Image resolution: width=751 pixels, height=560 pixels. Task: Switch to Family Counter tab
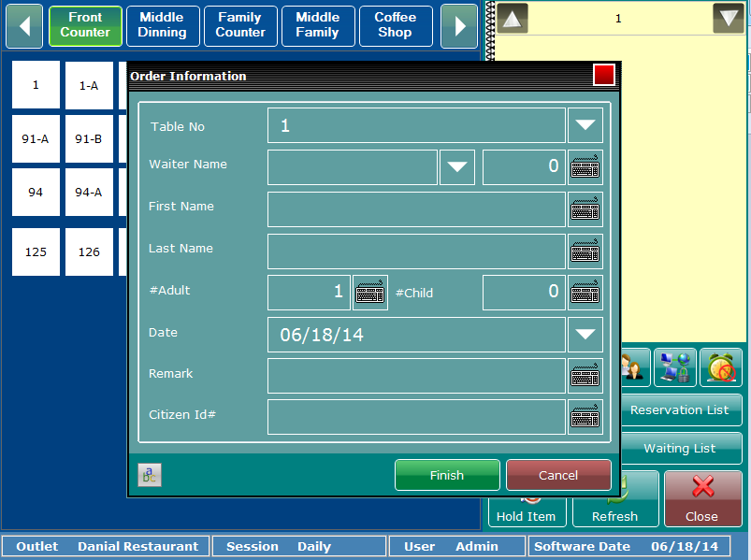pos(240,26)
